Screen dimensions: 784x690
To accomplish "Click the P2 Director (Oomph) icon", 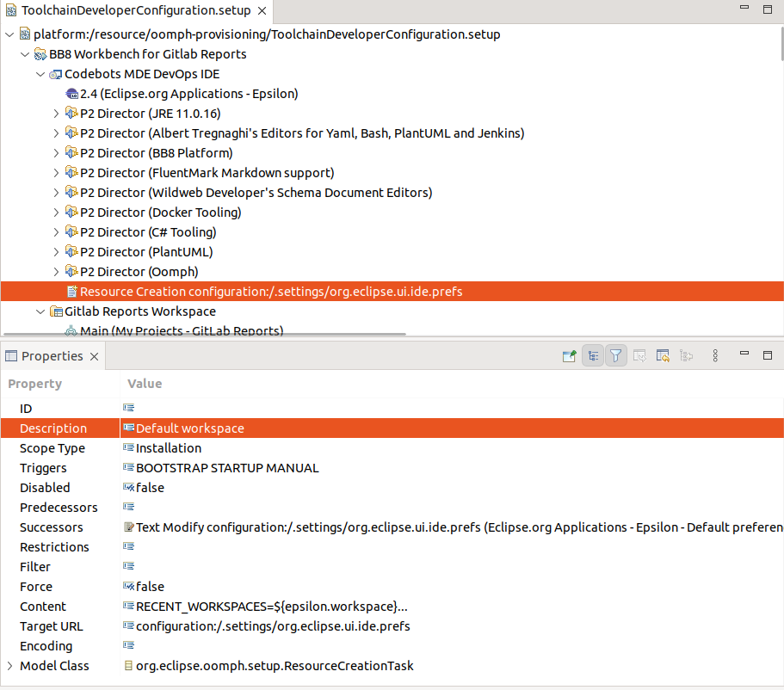I will point(72,271).
